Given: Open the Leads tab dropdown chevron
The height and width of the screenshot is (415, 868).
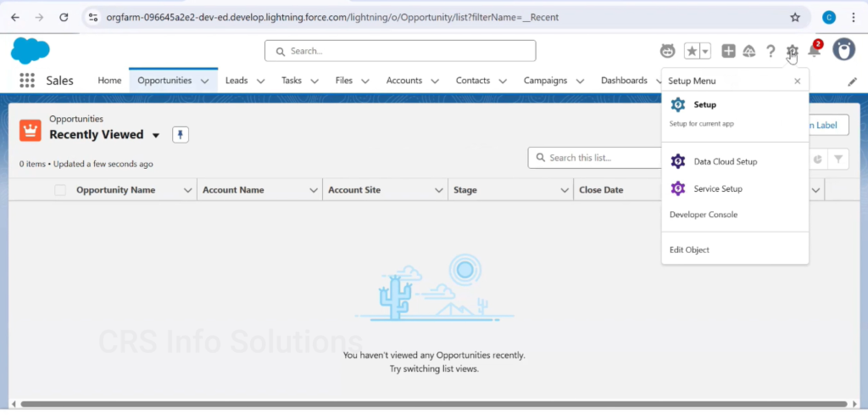Looking at the screenshot, I should (x=261, y=81).
